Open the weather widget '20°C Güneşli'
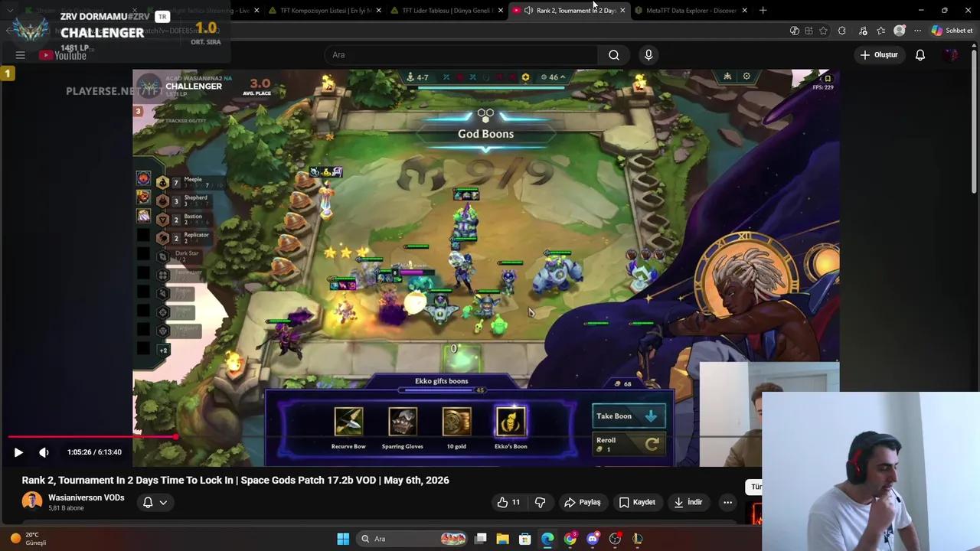The image size is (980, 551). (x=29, y=539)
